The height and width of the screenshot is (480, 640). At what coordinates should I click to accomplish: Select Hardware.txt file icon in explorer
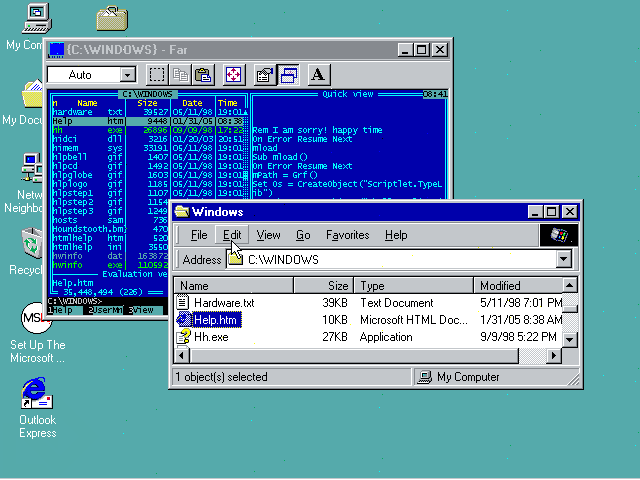click(x=182, y=302)
